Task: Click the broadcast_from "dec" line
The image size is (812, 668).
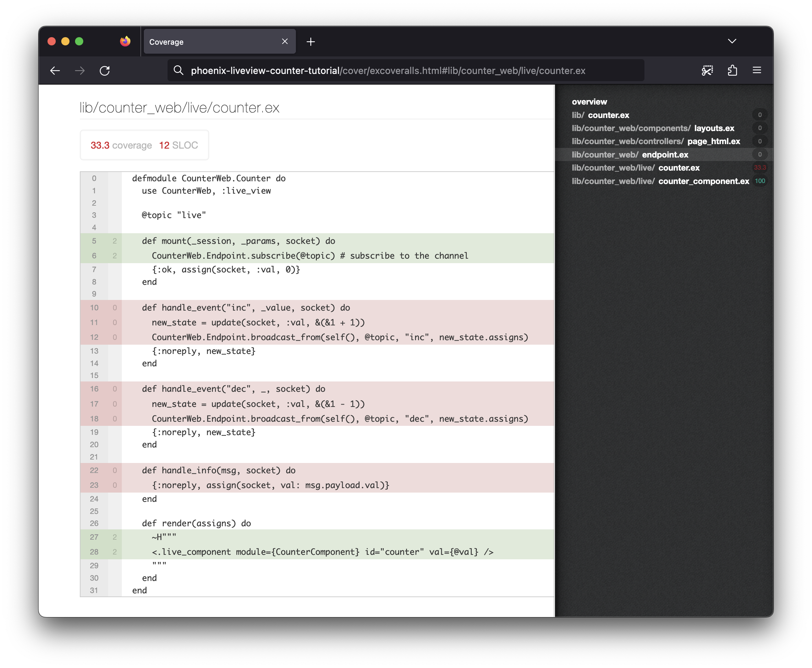Action: click(x=340, y=419)
